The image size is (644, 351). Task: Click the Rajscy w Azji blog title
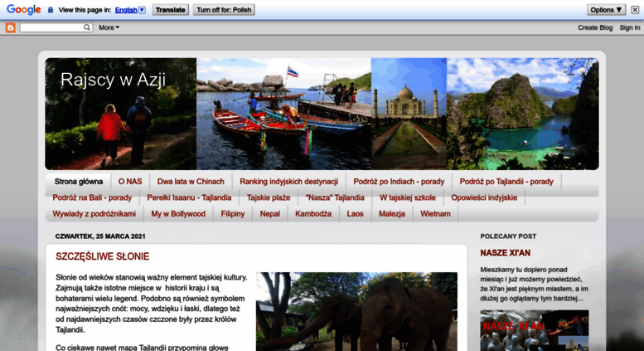pos(113,80)
